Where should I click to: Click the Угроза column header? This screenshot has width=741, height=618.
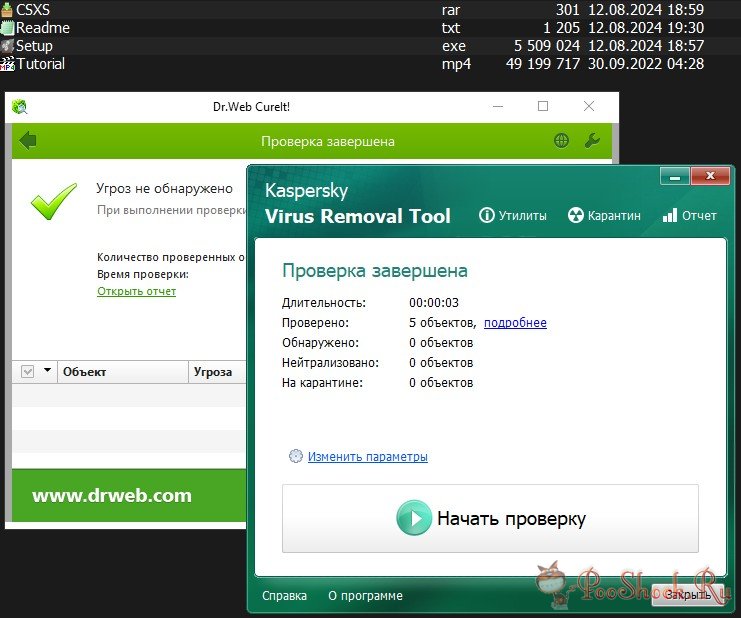217,372
